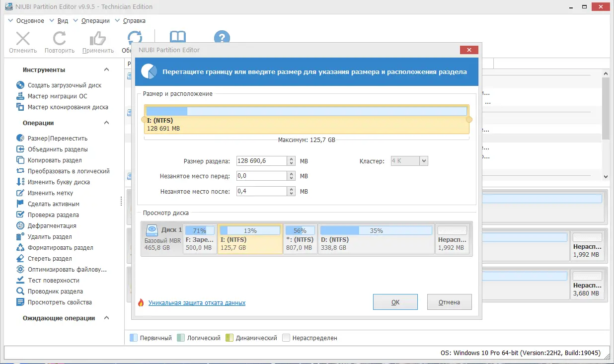Open the Кластер 4 K dropdown
Viewport: 614px width, 364px height.
point(424,161)
